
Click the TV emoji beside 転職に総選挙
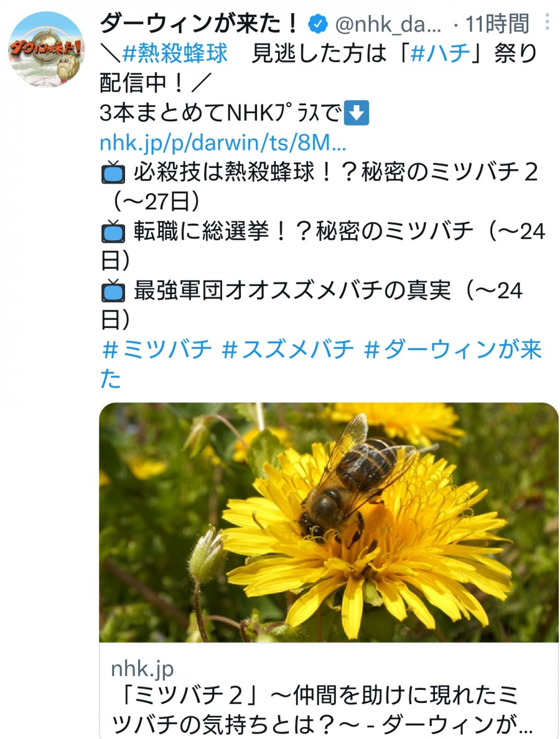(x=113, y=231)
